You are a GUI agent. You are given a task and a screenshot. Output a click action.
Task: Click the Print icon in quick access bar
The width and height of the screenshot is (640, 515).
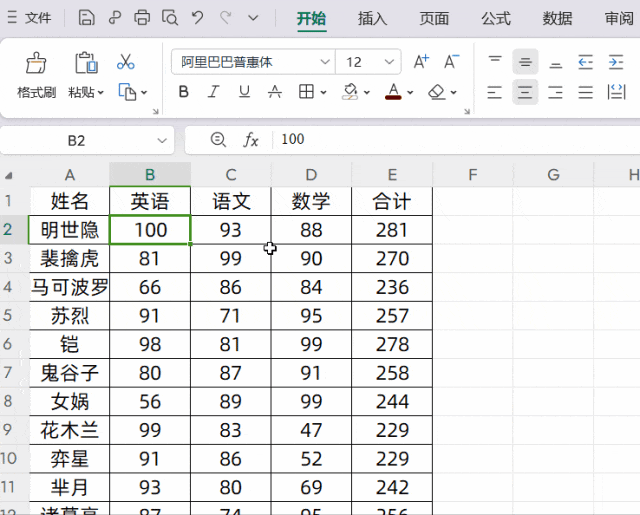point(143,18)
